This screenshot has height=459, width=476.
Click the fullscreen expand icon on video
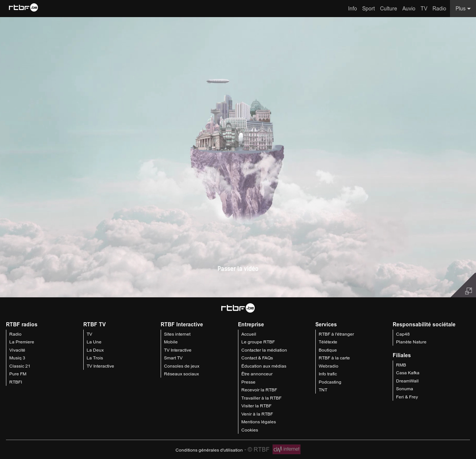tap(468, 291)
